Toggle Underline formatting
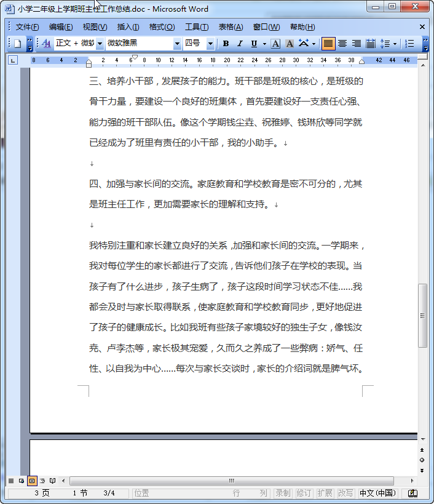 pos(254,44)
